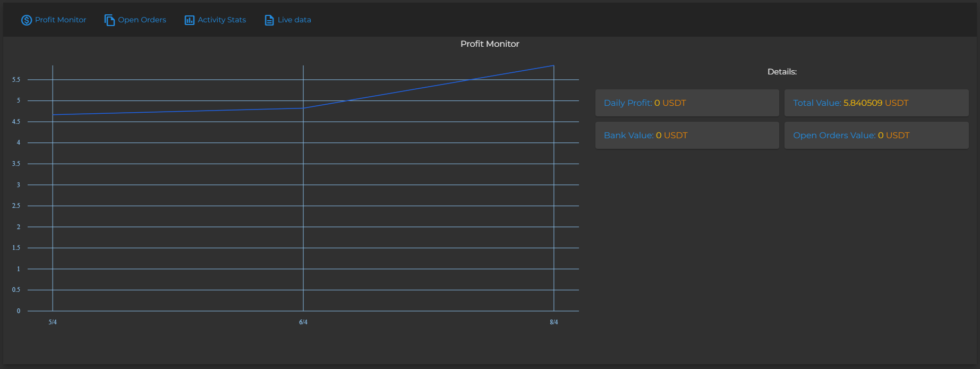Select the Total Value 5.840509 USDT card
980x369 pixels.
[876, 103]
